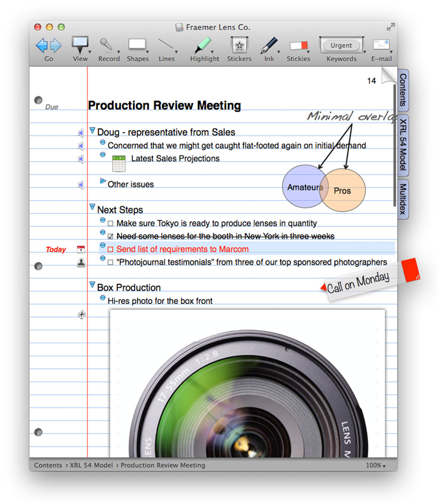
Task: Open the E-mail dropdown arrow
Action: point(391,52)
